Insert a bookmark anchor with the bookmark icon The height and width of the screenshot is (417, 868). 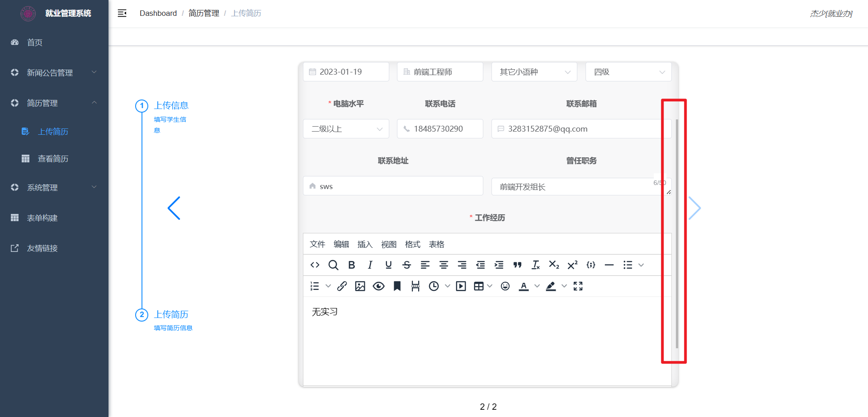(x=397, y=286)
